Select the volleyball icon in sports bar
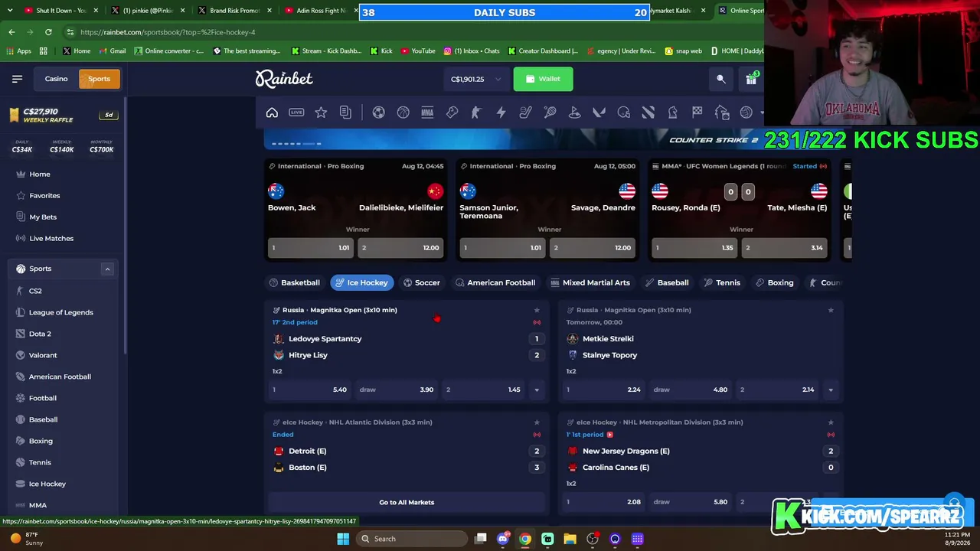This screenshot has height=551, width=980. click(746, 112)
